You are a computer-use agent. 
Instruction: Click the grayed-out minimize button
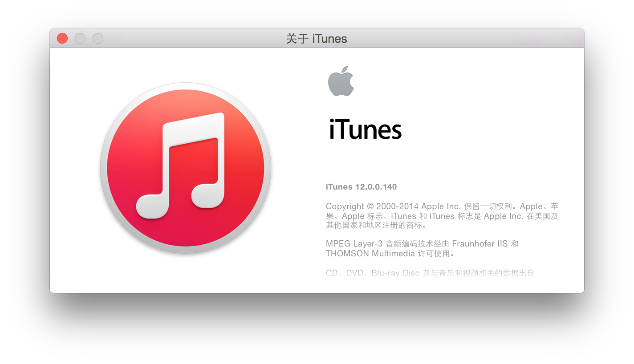coord(80,38)
